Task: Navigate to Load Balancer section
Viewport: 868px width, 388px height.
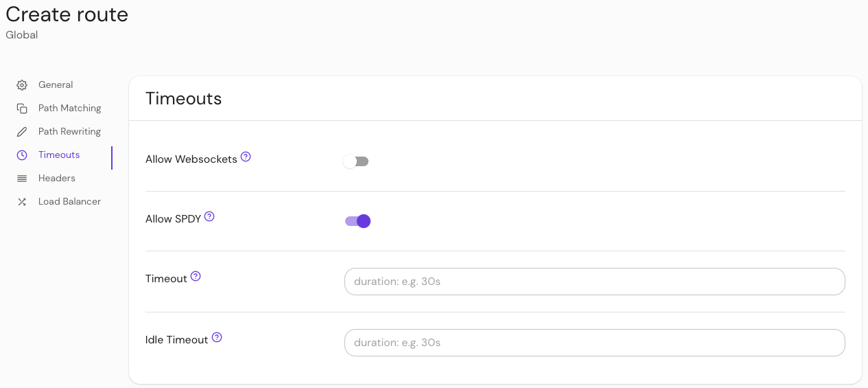Action: pos(69,202)
